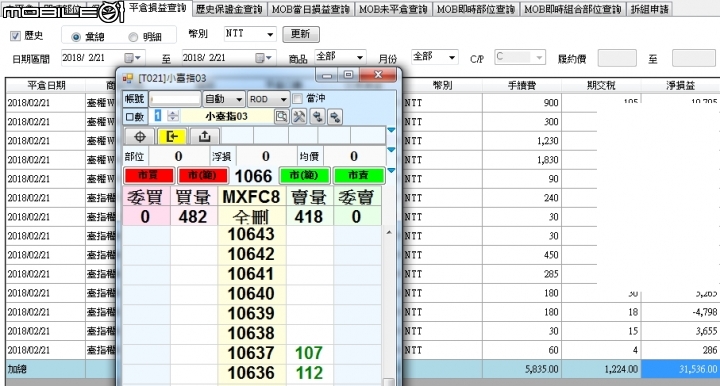Image resolution: width=720 pixels, height=386 pixels.
Task: Click sell quantity 112 at 10636
Action: coord(309,373)
